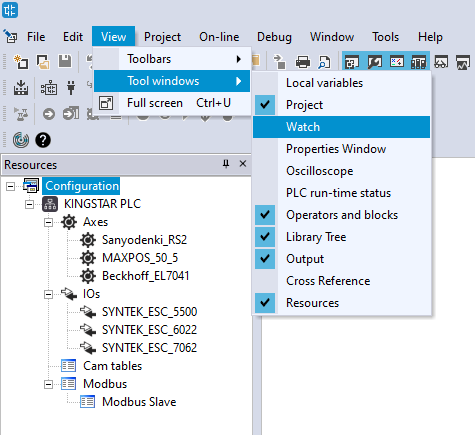Viewport: 475px width, 435px height.
Task: Click the New project toolbar icon
Action: tap(21, 62)
